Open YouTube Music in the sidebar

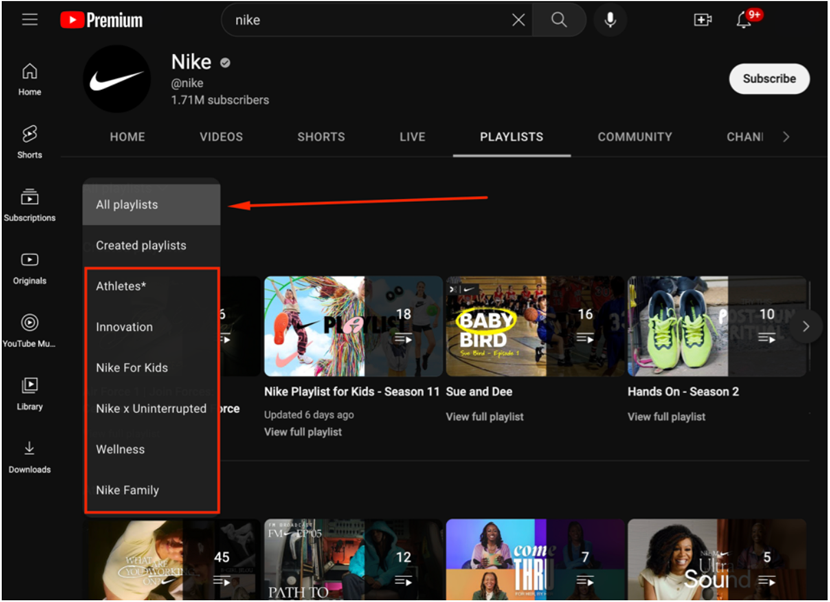pyautogui.click(x=30, y=331)
